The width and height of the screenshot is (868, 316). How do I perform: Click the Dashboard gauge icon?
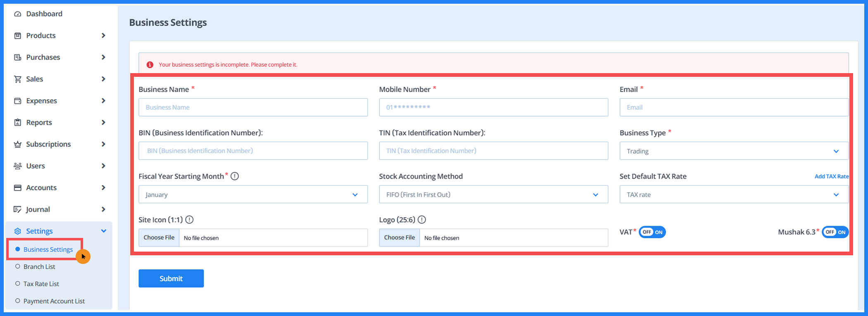[x=17, y=14]
